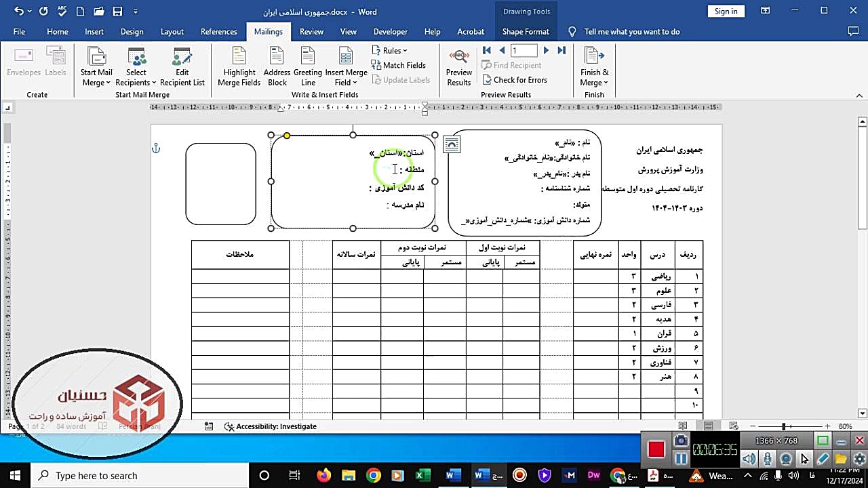This screenshot has width=868, height=488.
Task: Insert a Greeting Line
Action: coord(308,67)
